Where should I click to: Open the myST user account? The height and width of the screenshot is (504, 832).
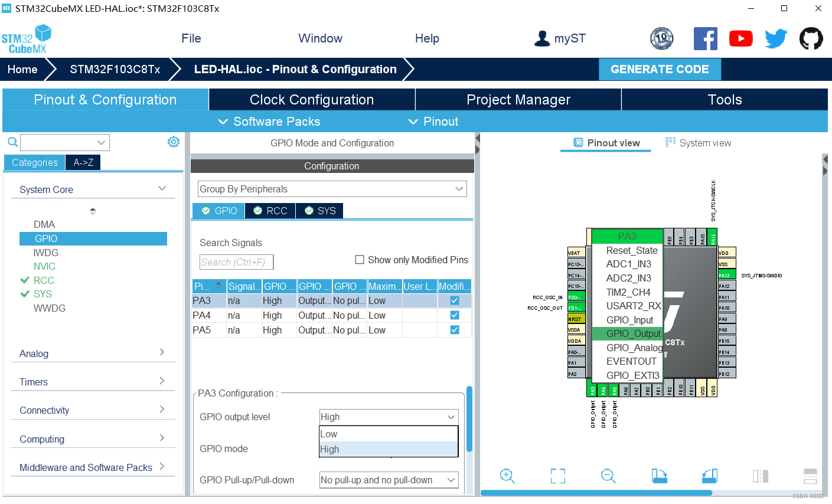pyautogui.click(x=560, y=38)
